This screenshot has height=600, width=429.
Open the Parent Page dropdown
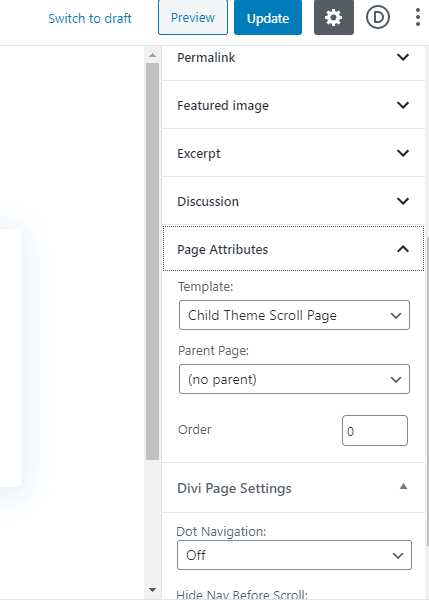[x=294, y=379]
